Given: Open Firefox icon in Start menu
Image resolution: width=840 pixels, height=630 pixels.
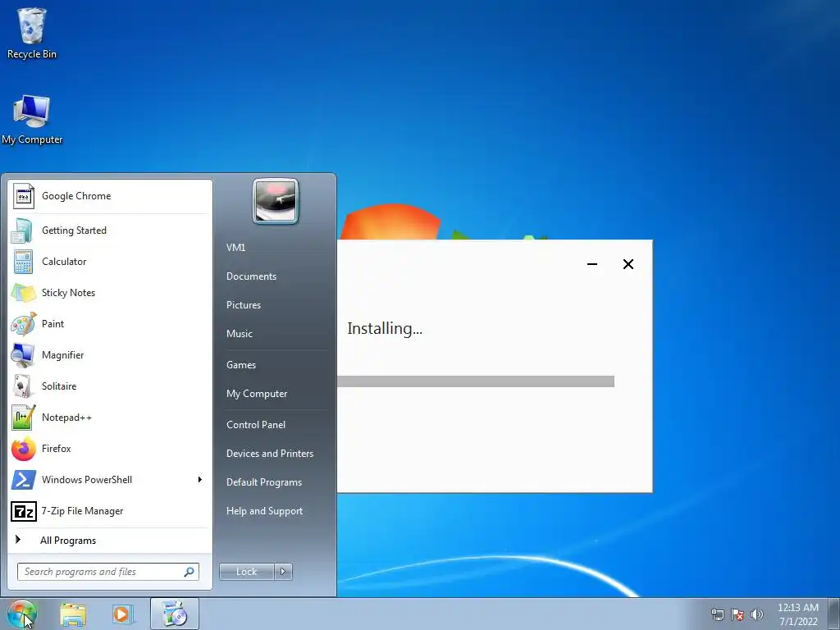Looking at the screenshot, I should pyautogui.click(x=23, y=449).
